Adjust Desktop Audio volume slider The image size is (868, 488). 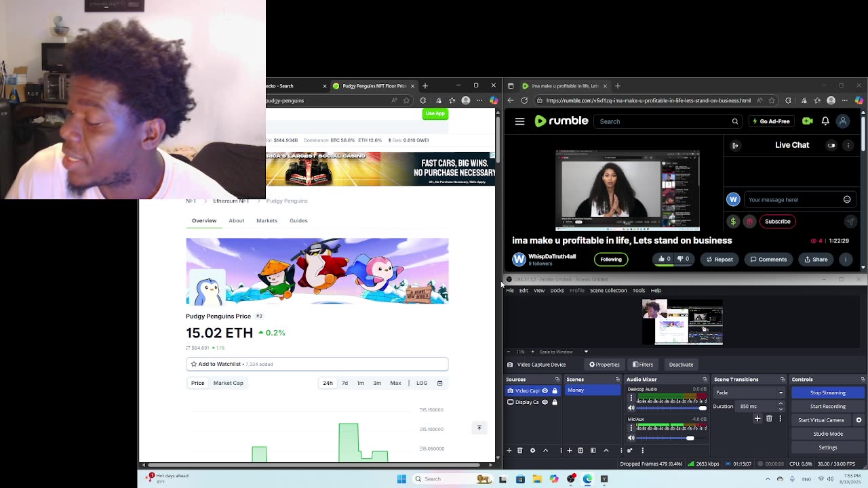point(671,408)
